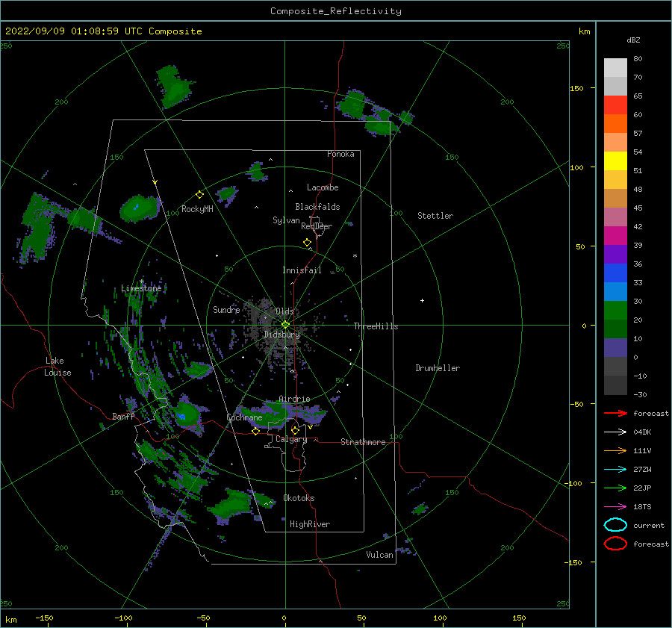Click the RedDeer city label
Image resolution: width=672 pixels, height=628 pixels.
(317, 226)
